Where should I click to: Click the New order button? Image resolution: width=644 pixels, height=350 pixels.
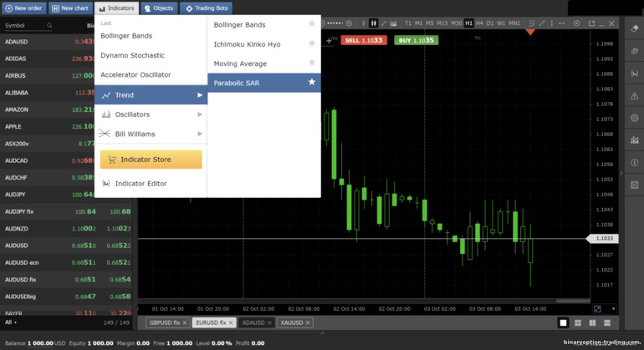click(x=23, y=8)
